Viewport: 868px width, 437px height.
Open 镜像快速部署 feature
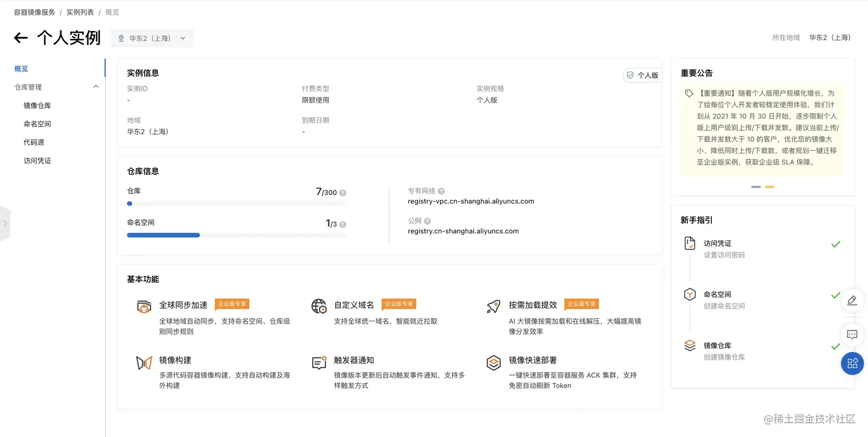[x=533, y=360]
